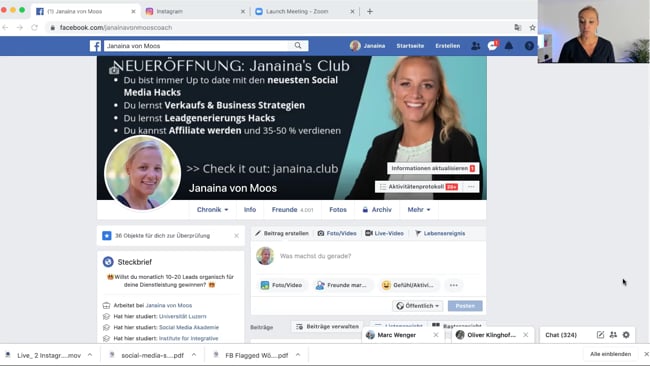Select Lebensereignis composer tab
Screen dimensions: 650x366
pos(440,233)
